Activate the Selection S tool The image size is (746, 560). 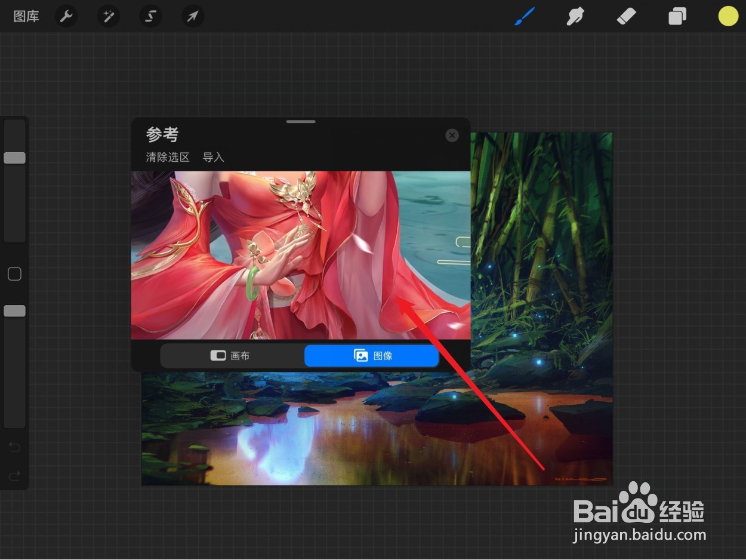[x=151, y=16]
